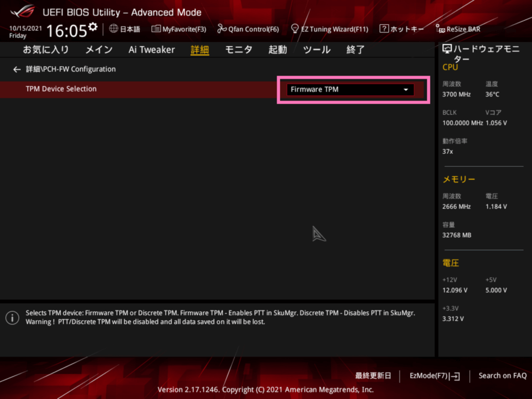Viewport: 532px width, 399px height.
Task: Click the hardware monitor panel icon
Action: pos(447,48)
